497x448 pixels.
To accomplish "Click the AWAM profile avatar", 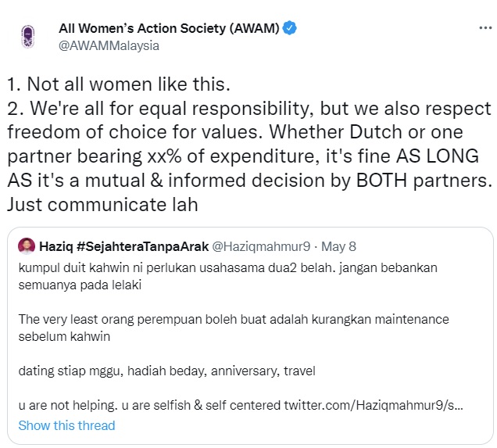I will point(27,37).
